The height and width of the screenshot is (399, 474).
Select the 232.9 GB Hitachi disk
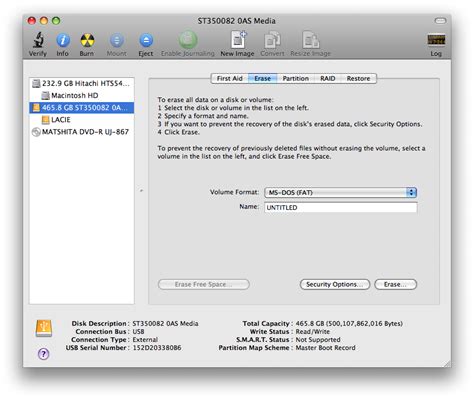82,83
